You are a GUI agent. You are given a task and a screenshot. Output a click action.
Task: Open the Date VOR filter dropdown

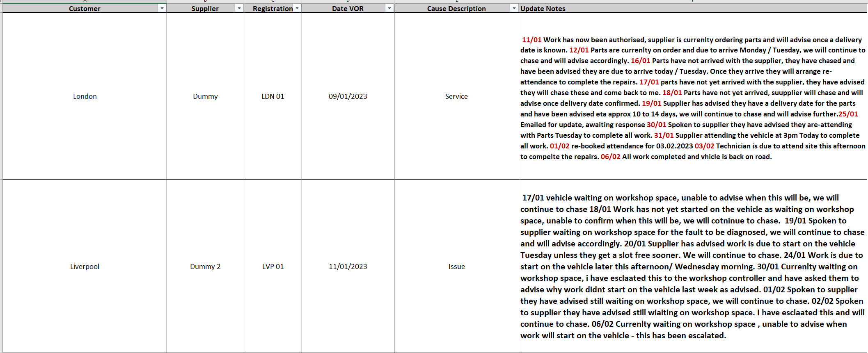389,8
